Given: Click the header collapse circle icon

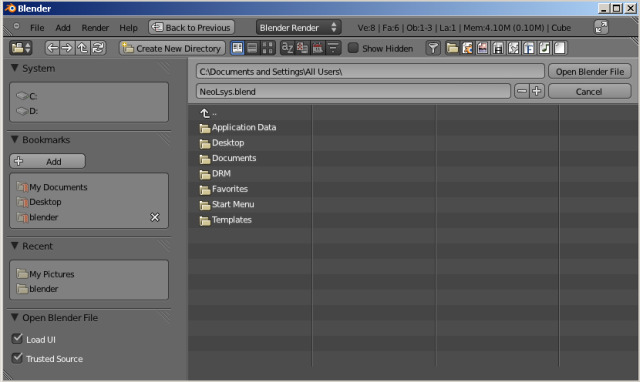Looking at the screenshot, I should click(16, 26).
